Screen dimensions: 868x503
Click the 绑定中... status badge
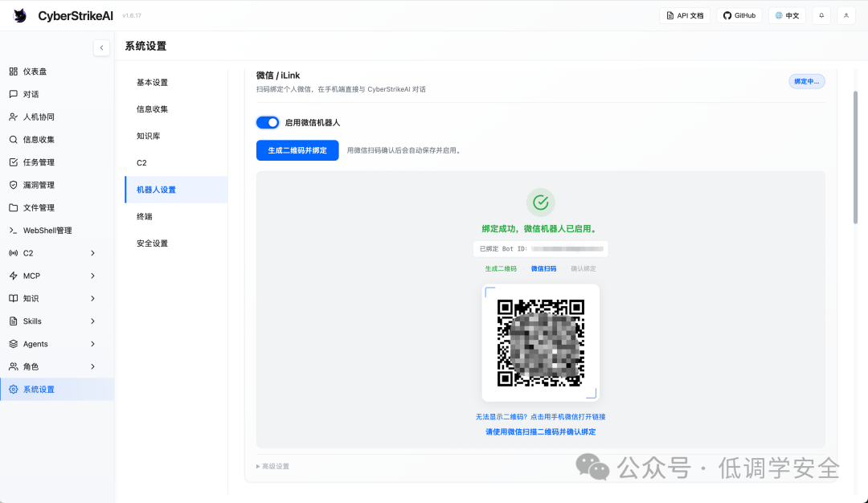tap(807, 81)
